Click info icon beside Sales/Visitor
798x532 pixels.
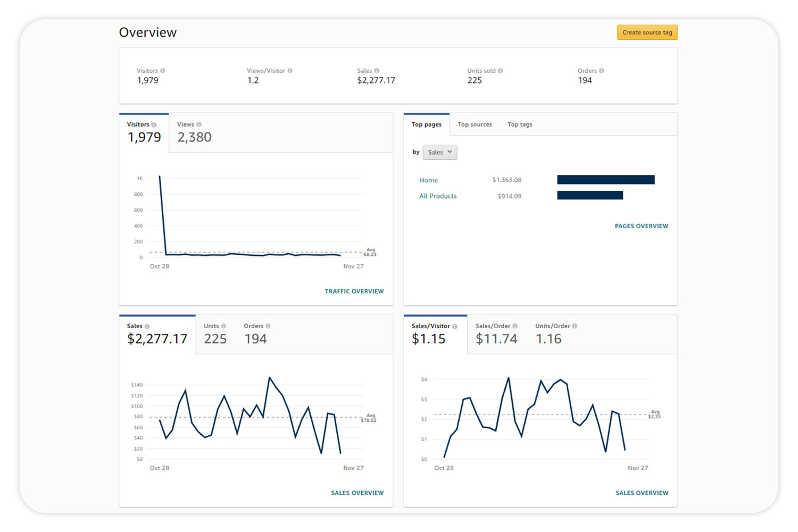455,327
